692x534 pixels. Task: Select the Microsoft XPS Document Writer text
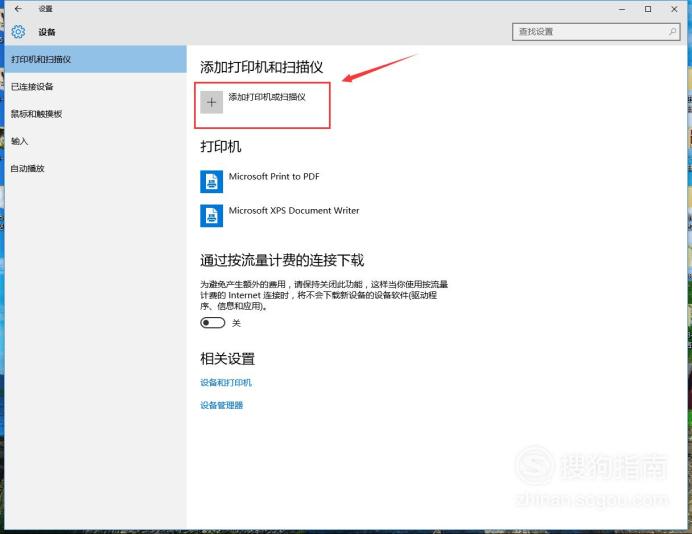click(x=294, y=211)
